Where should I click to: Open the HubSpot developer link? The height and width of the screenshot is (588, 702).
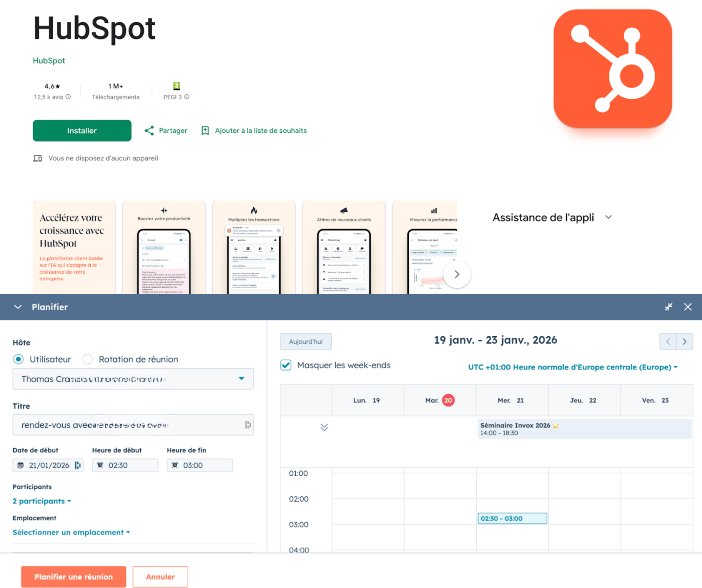pos(49,61)
